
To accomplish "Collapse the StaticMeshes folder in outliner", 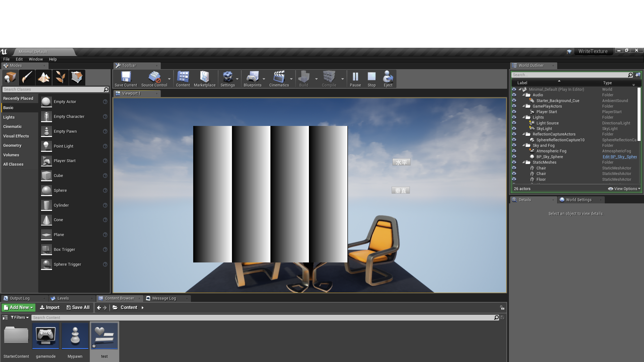I will [524, 162].
